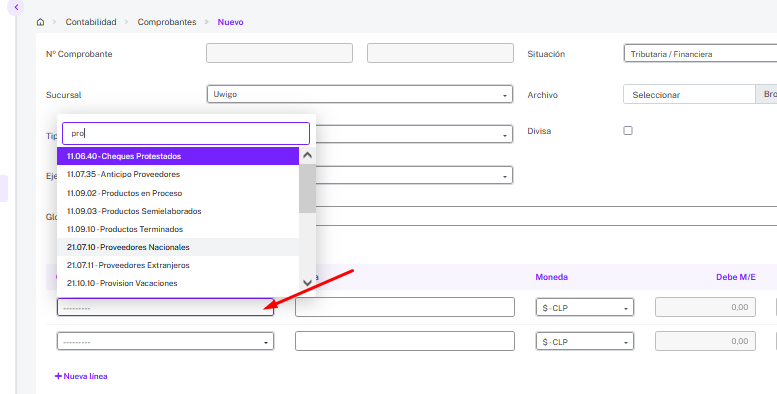
Task: Open second line $ - CLP currency dropdown
Action: [585, 341]
